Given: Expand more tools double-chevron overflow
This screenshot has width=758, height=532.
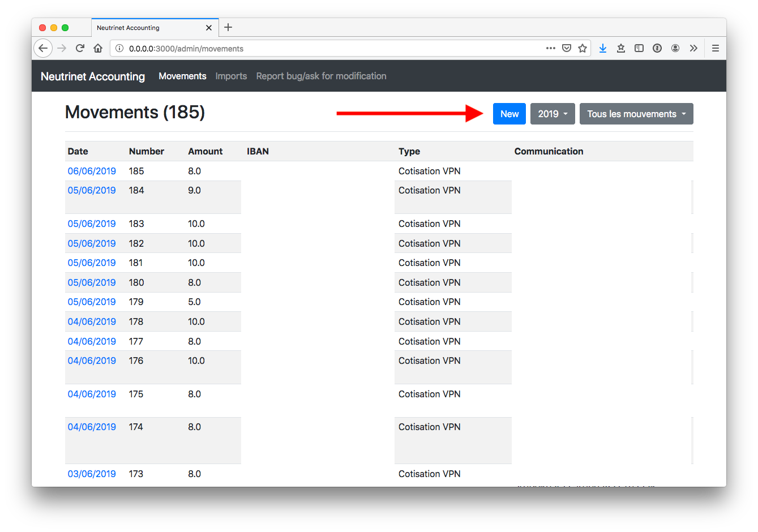Looking at the screenshot, I should click(x=693, y=48).
